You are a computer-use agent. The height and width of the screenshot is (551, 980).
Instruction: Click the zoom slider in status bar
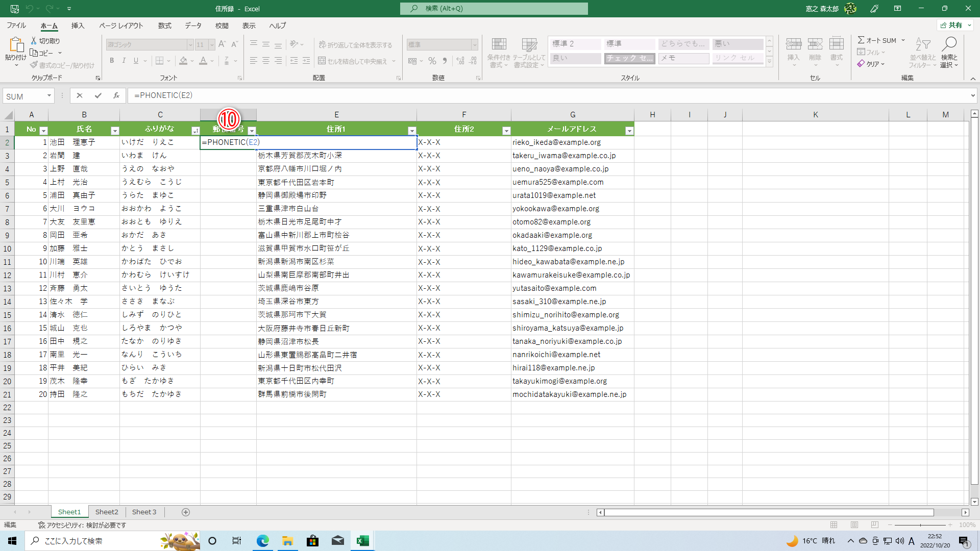tap(920, 525)
